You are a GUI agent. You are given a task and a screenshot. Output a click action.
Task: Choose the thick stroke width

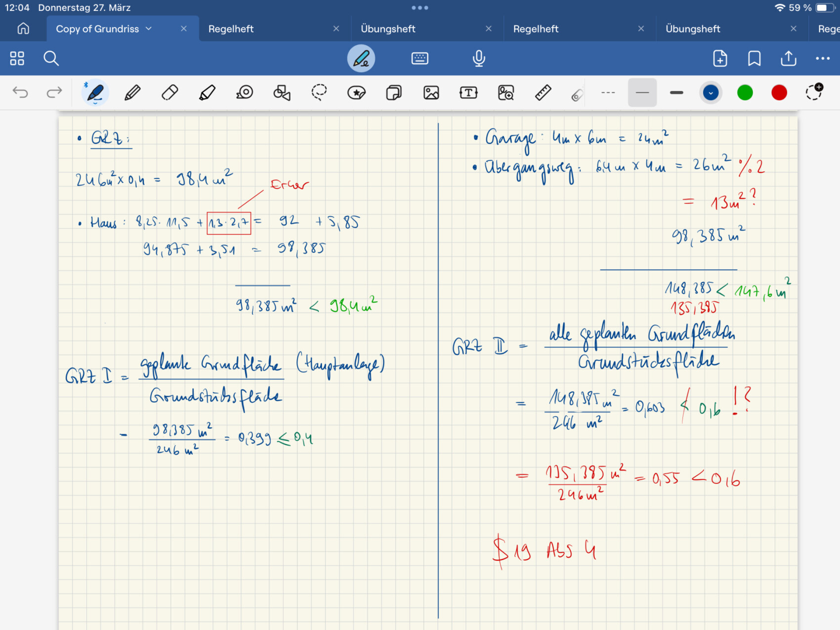[x=676, y=92]
